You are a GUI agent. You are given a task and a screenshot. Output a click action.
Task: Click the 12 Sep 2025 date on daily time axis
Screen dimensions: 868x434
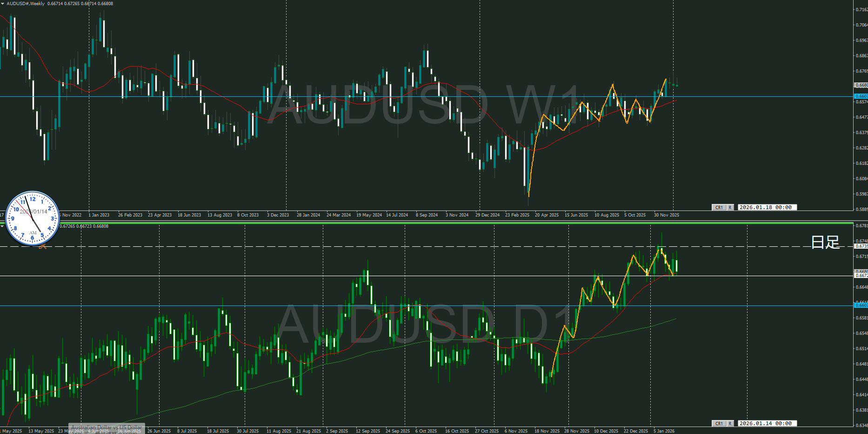point(368,431)
